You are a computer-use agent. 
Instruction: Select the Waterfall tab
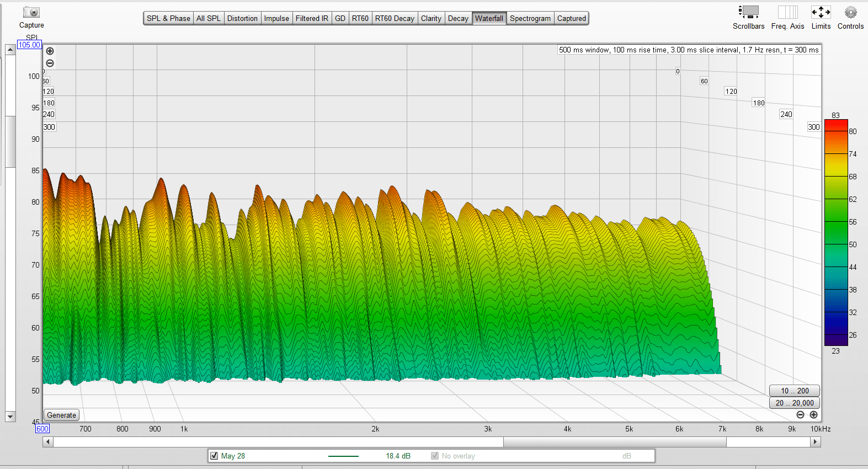pyautogui.click(x=489, y=18)
